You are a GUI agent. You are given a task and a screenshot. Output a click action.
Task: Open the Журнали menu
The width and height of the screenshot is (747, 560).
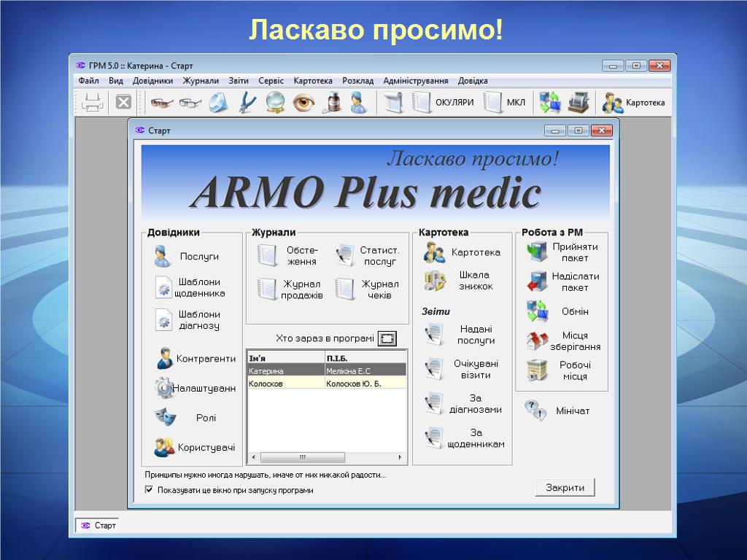click(201, 81)
